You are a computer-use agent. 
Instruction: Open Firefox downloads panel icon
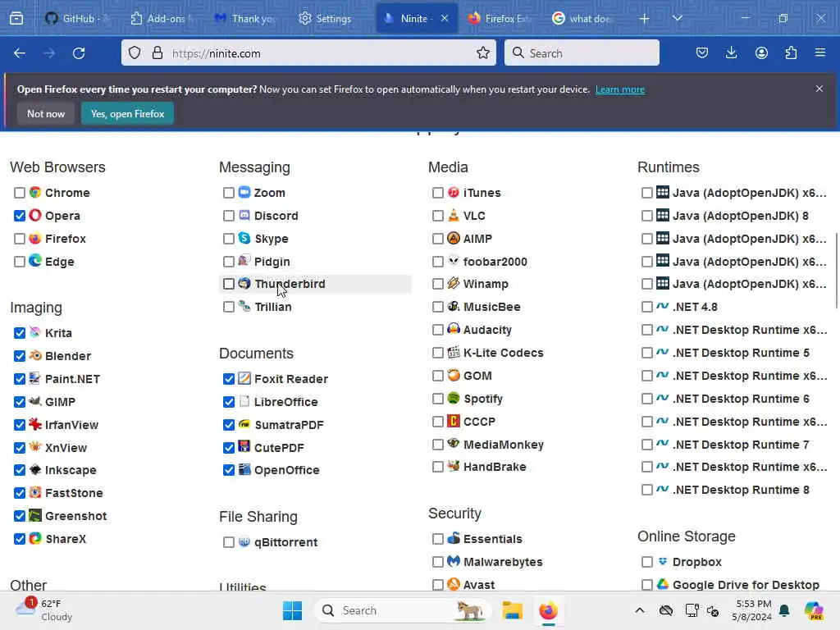pyautogui.click(x=731, y=52)
